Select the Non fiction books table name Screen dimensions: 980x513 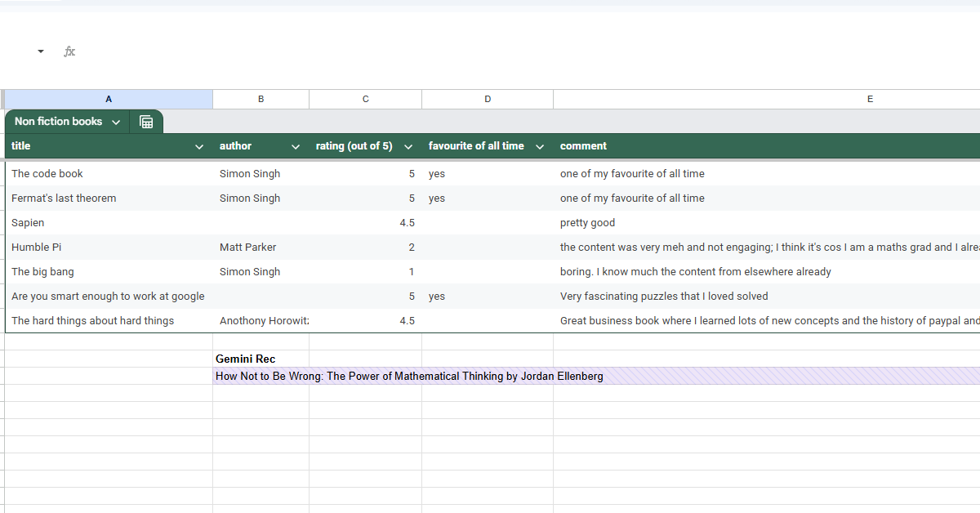point(58,122)
